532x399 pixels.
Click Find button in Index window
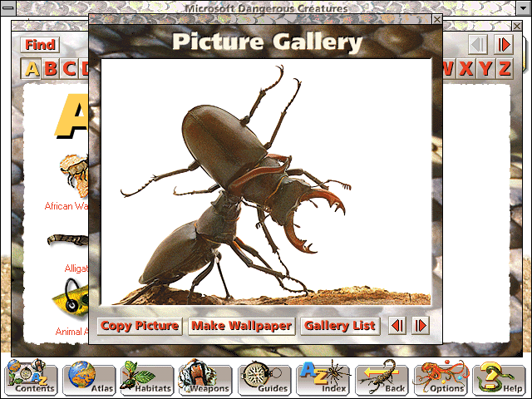click(40, 45)
